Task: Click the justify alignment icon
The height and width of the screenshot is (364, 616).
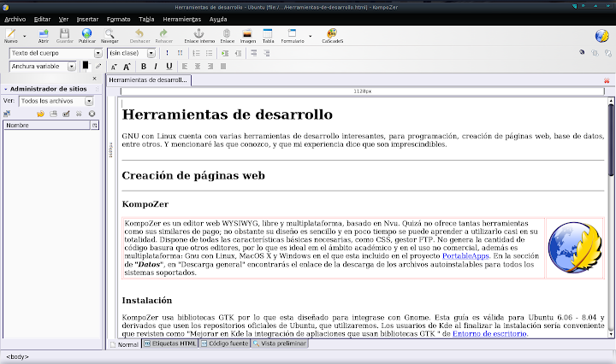Action: click(x=223, y=67)
